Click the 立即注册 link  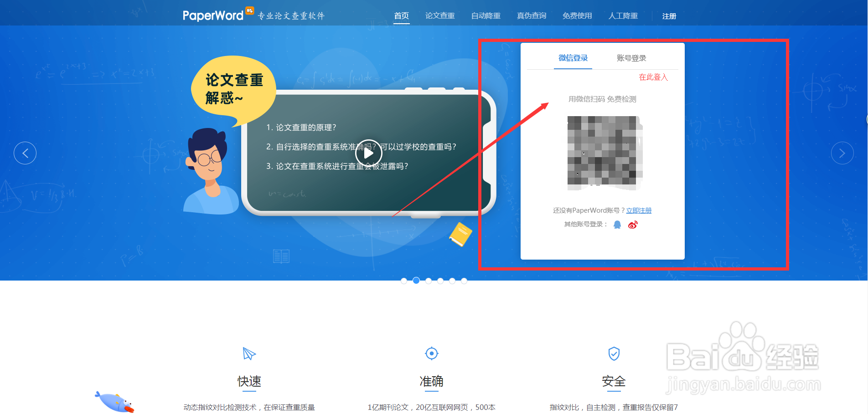(638, 210)
